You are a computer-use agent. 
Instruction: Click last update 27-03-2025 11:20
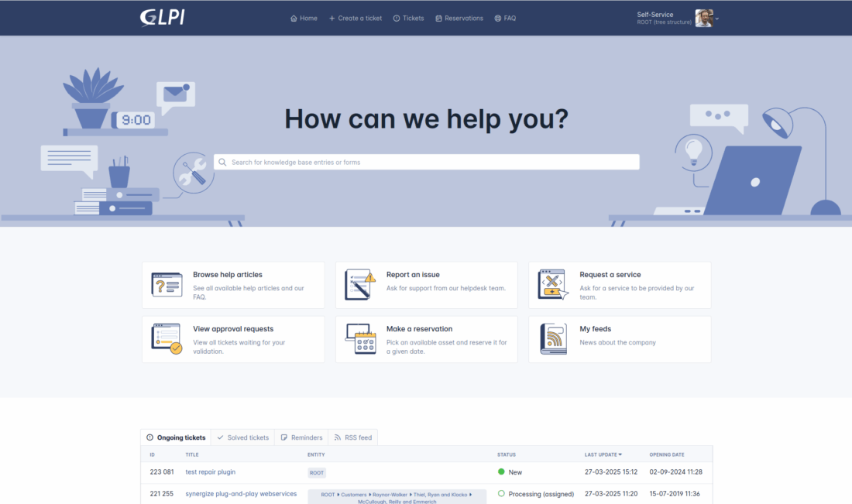[x=611, y=494]
